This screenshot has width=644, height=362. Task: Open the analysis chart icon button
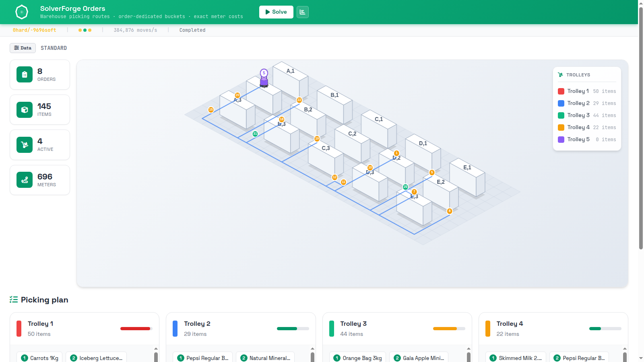coord(303,12)
